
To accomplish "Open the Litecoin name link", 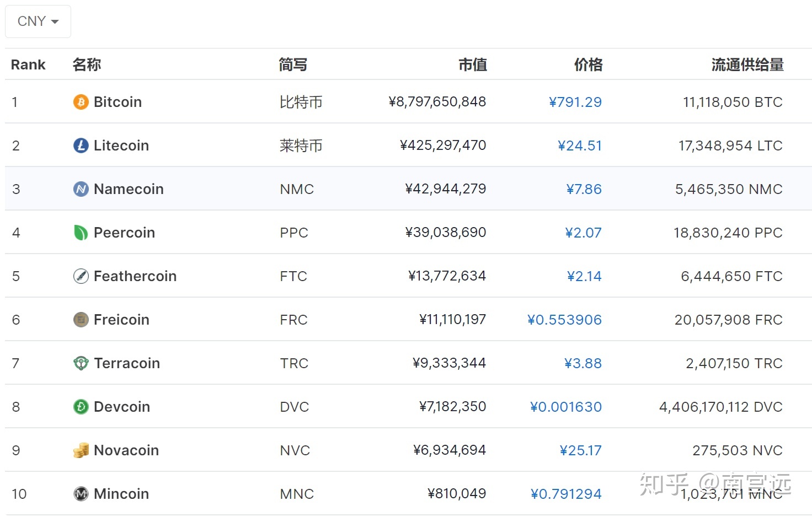I will click(121, 146).
